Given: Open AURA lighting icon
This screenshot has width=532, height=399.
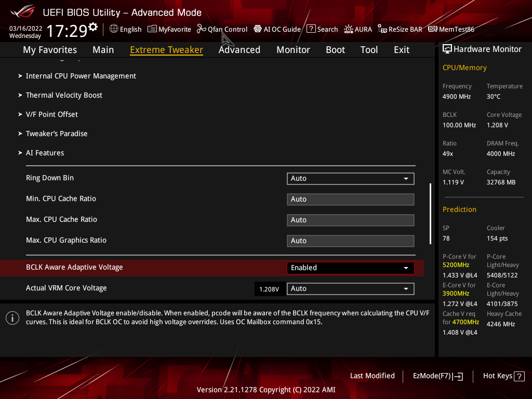Looking at the screenshot, I should click(349, 29).
